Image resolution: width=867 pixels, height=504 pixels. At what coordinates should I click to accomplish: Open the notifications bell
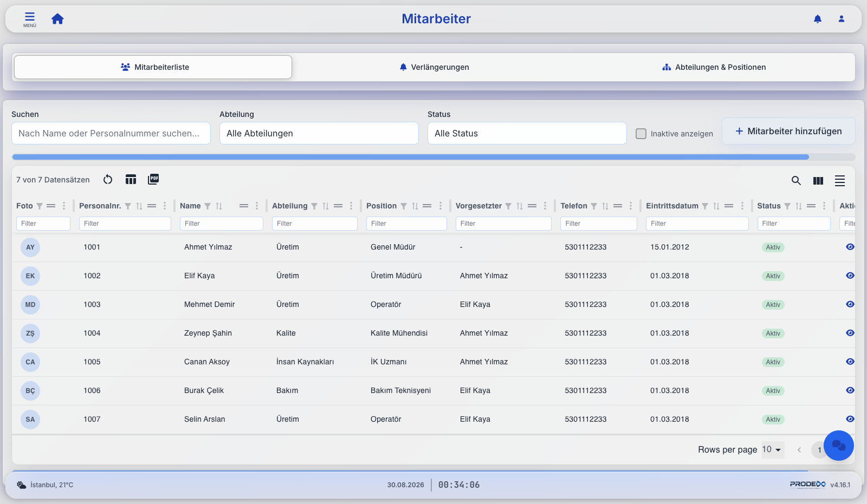818,19
